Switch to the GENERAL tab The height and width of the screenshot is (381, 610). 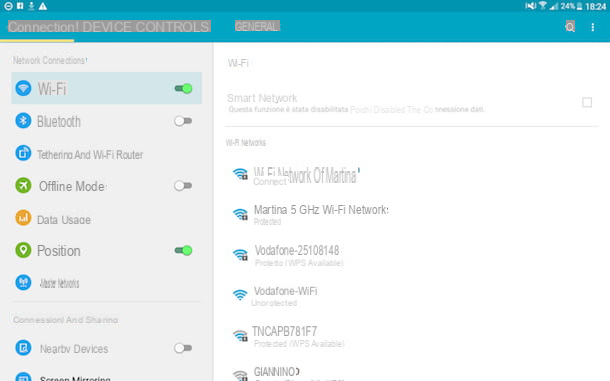(257, 26)
